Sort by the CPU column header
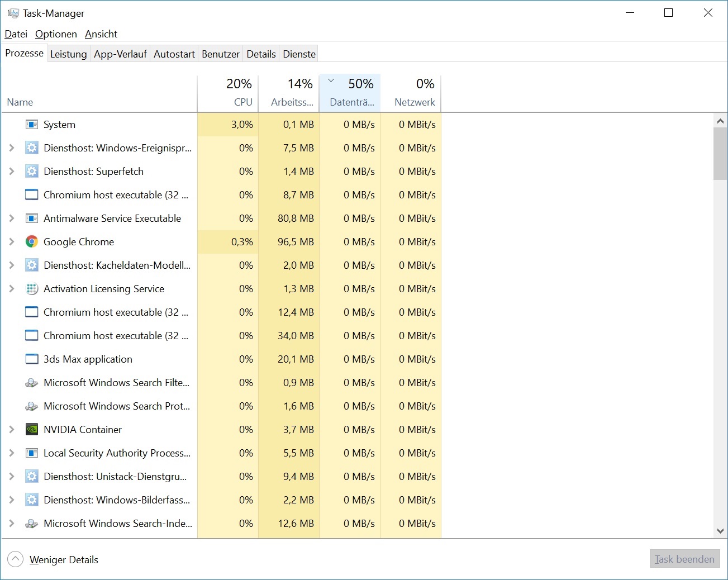The height and width of the screenshot is (580, 728). pos(228,93)
